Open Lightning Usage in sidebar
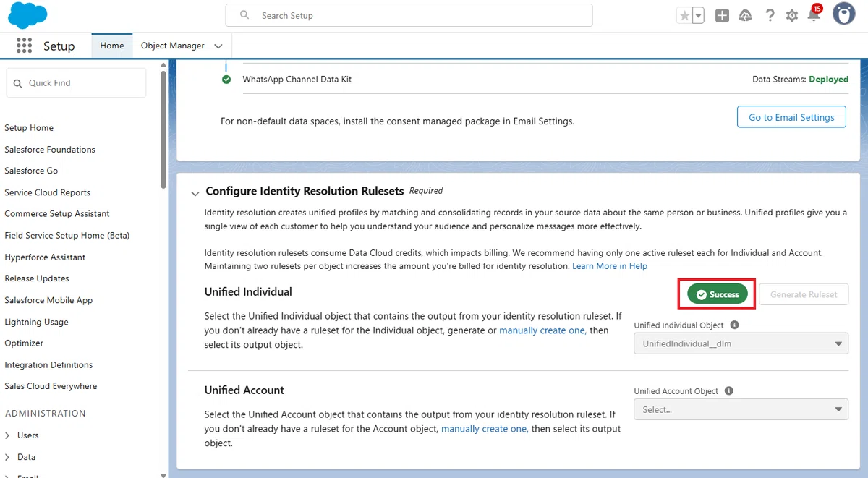868x478 pixels. (36, 322)
